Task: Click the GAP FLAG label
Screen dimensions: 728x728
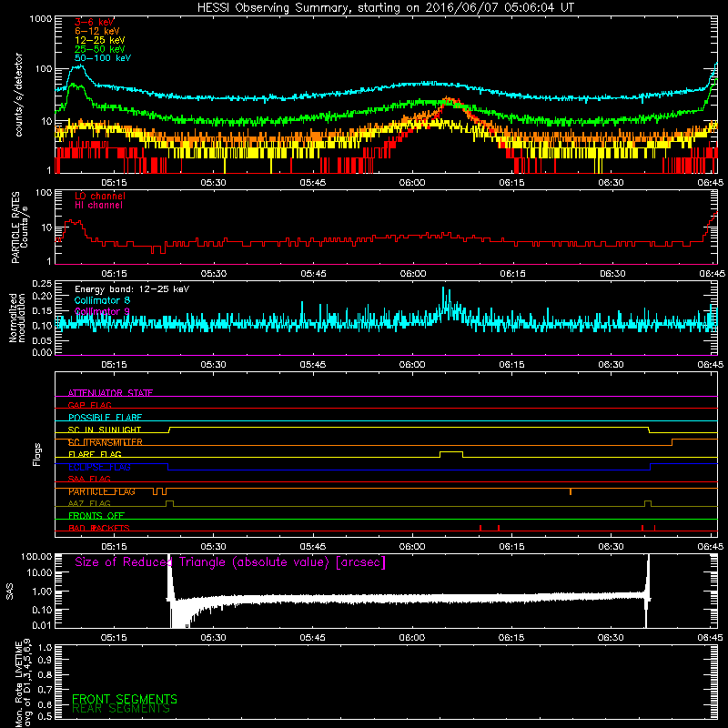Action: [89, 405]
